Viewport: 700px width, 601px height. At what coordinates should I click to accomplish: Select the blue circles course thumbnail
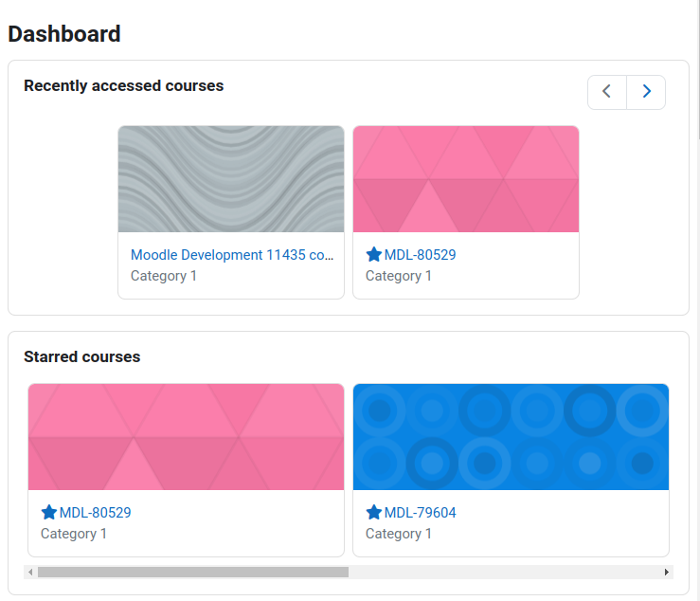[512, 437]
